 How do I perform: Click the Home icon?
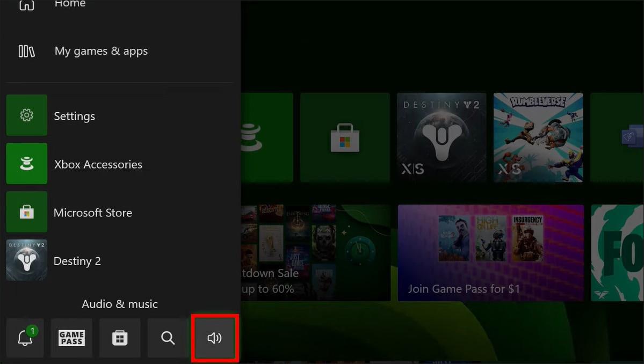click(x=27, y=4)
